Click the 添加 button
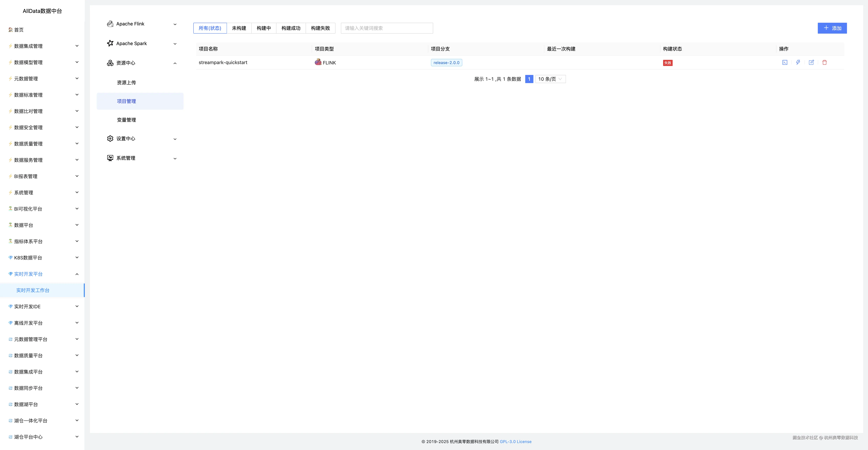868x450 pixels. pyautogui.click(x=832, y=28)
